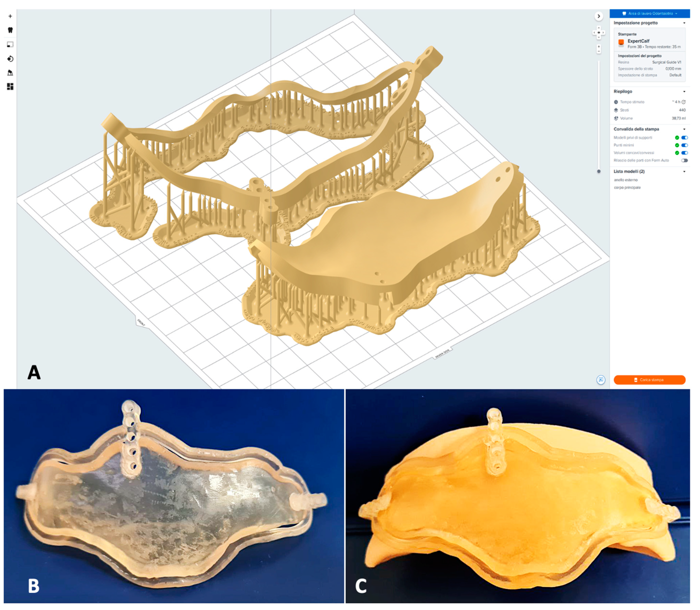Click the Carica stampa button
The image size is (700, 610).
point(649,380)
